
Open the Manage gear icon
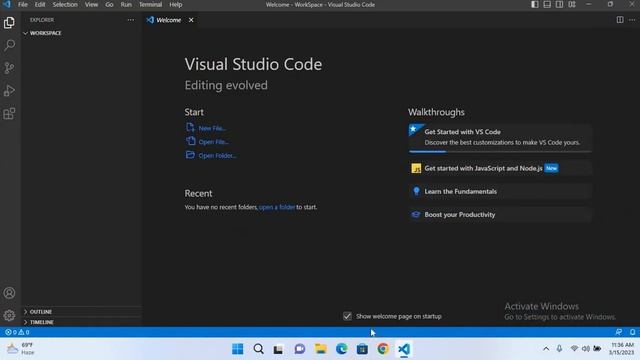(9, 315)
